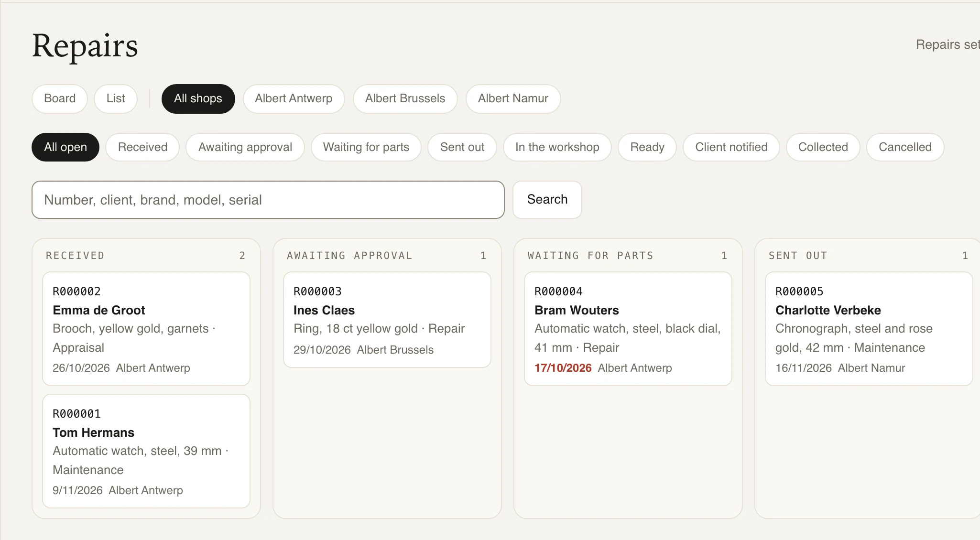Viewport: 980px width, 540px height.
Task: Filter by Albert Namur shop
Action: (x=513, y=98)
